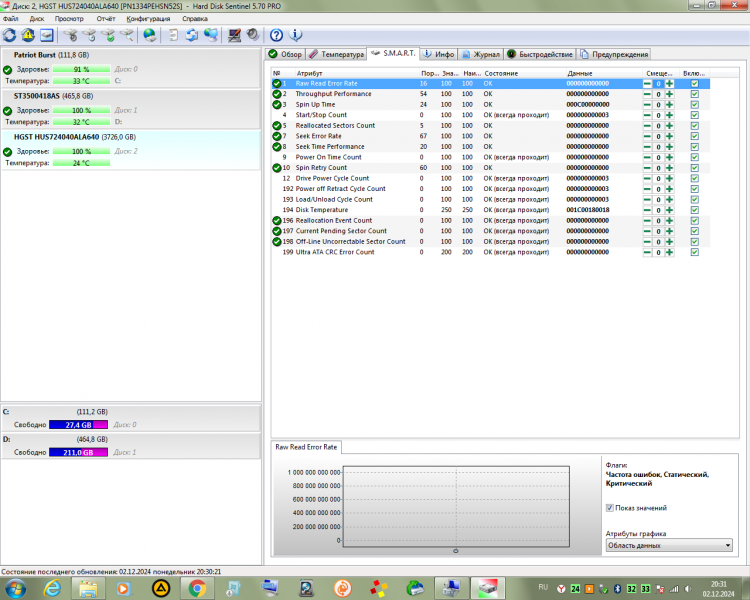Click the C: free space 27,4 GB bar
The image size is (750, 600).
(78, 424)
